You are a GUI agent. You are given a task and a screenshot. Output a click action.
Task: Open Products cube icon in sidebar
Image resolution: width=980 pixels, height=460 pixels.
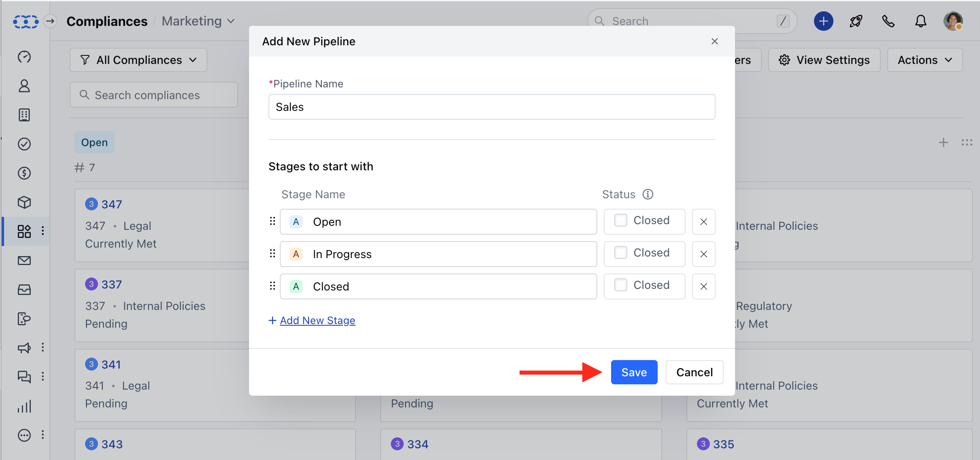point(24,202)
